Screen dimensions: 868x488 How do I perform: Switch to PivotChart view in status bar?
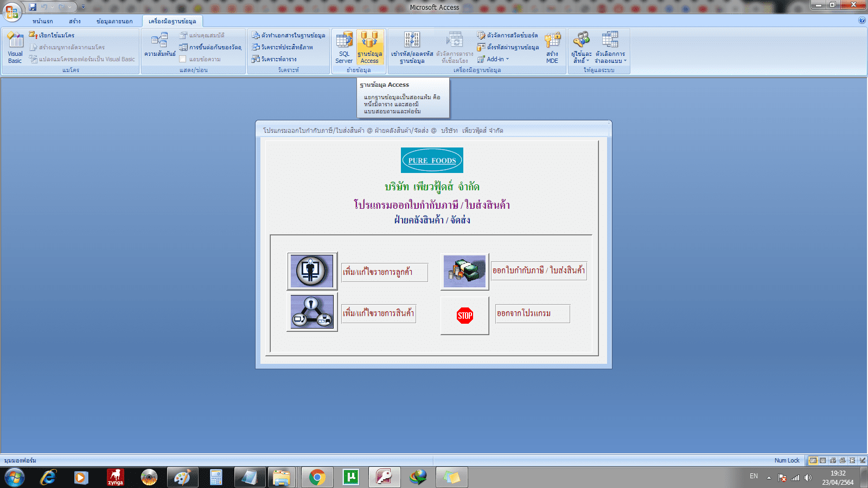coord(843,460)
